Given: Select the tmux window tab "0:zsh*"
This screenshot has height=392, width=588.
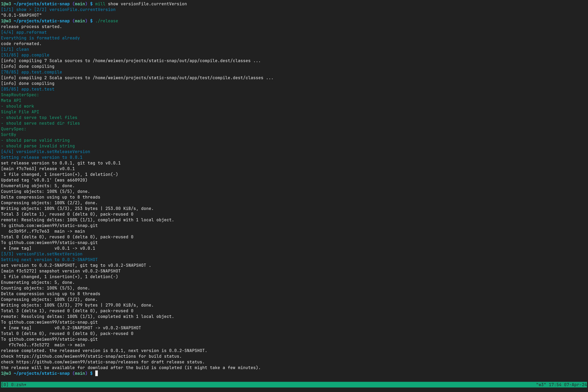Looking at the screenshot, I should [19, 385].
